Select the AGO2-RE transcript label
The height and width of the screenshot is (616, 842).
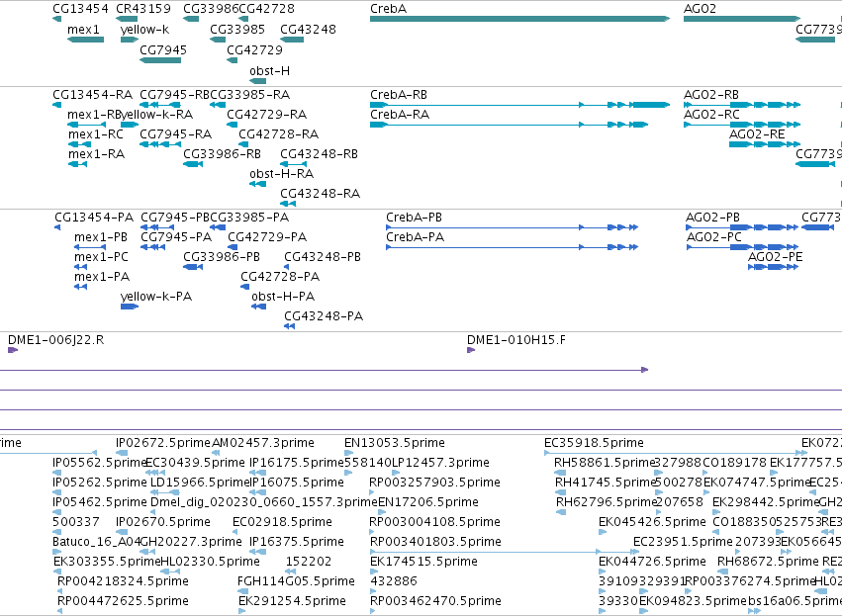[757, 134]
